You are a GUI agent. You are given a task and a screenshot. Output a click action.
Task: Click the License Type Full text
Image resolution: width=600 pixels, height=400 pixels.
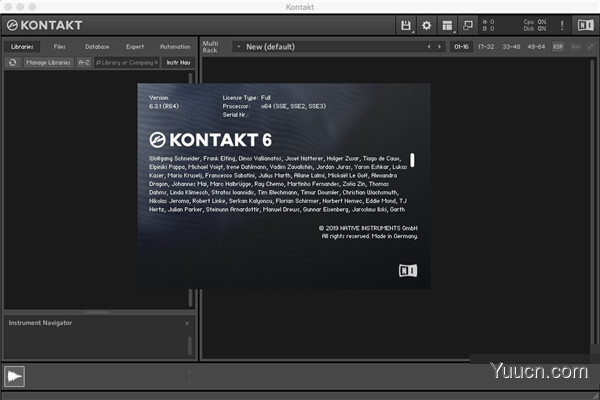click(x=246, y=98)
